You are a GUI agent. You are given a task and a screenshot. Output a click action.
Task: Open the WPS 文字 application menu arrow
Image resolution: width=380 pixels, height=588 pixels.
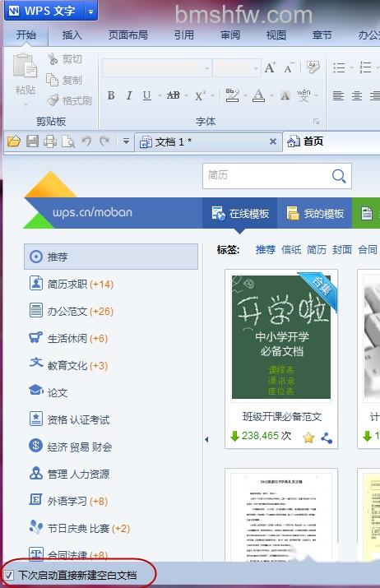[90, 12]
